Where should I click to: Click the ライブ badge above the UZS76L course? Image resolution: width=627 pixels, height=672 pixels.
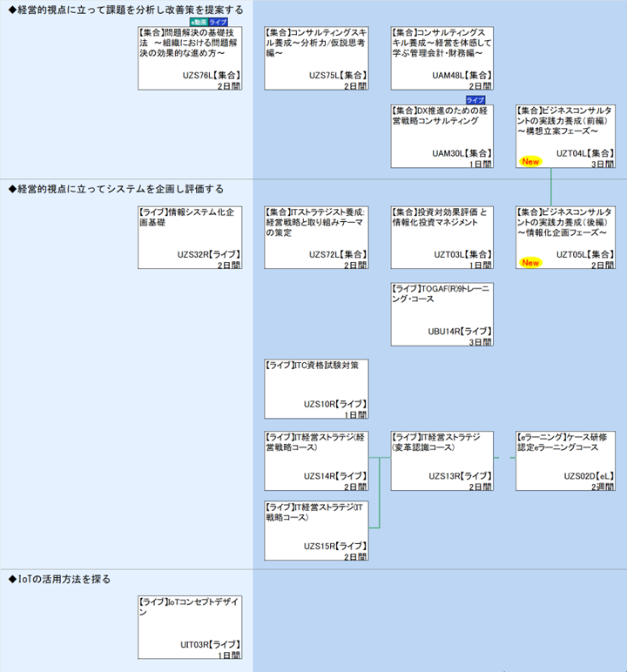(x=218, y=22)
